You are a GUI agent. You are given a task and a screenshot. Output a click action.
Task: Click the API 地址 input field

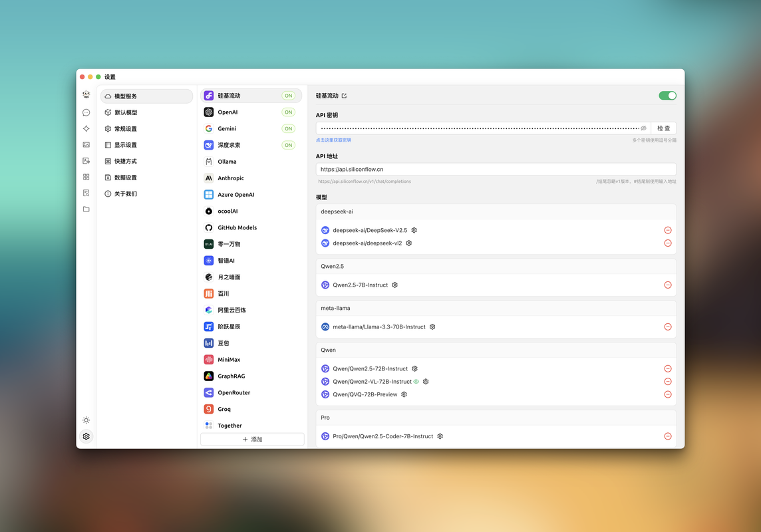click(x=496, y=170)
